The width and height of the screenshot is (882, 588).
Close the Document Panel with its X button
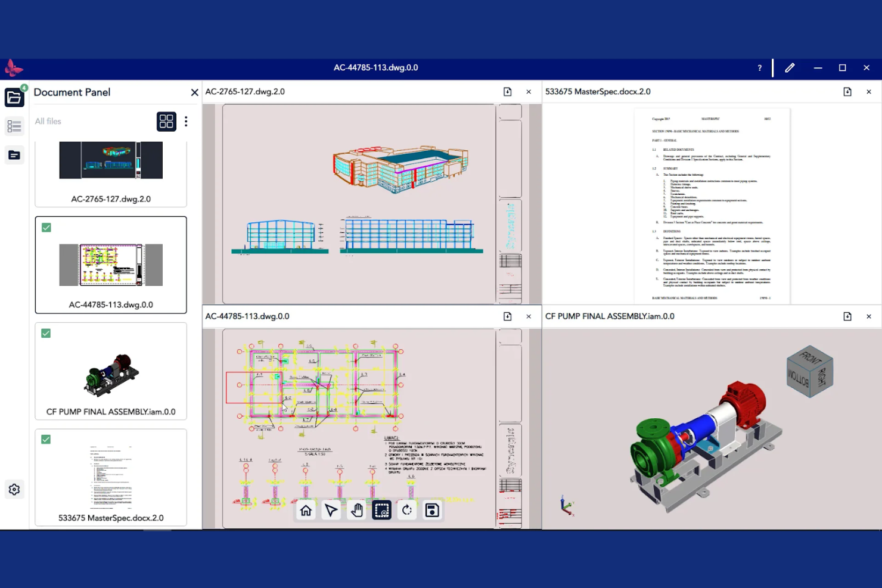point(194,92)
